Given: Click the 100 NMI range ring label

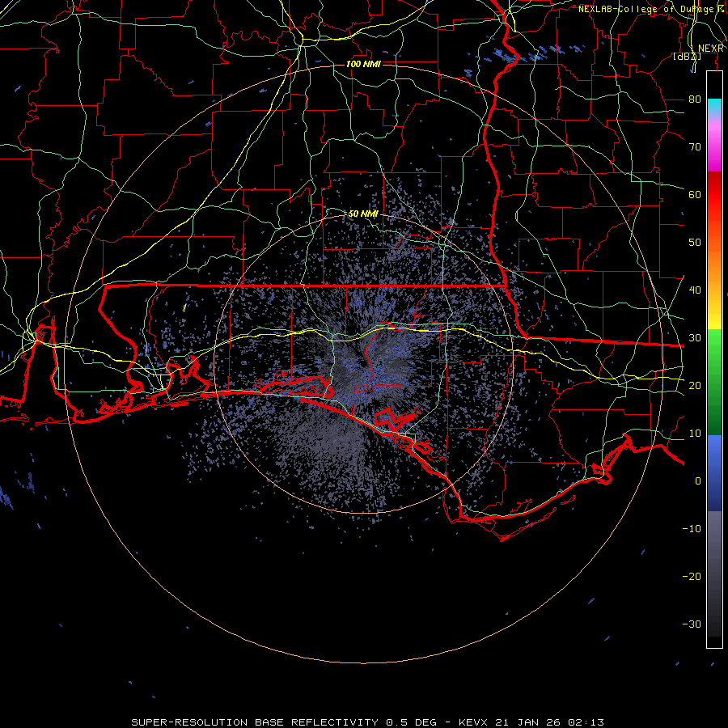Looking at the screenshot, I should 363,64.
